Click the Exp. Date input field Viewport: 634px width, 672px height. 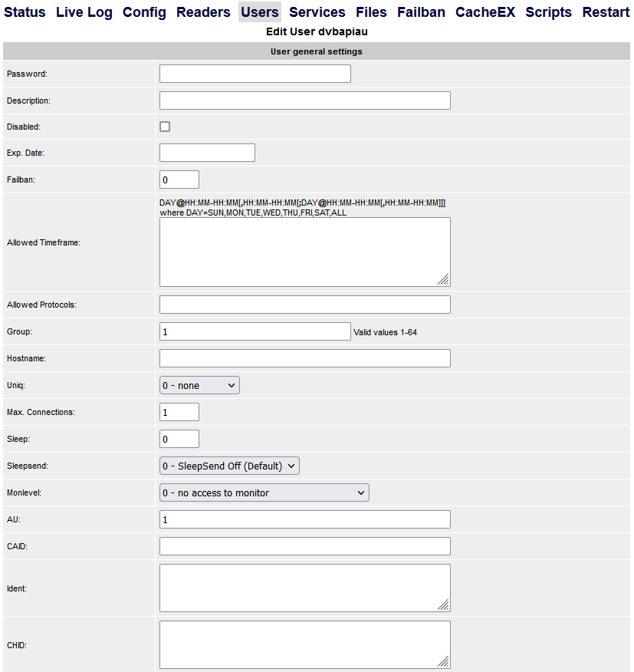[x=207, y=153]
